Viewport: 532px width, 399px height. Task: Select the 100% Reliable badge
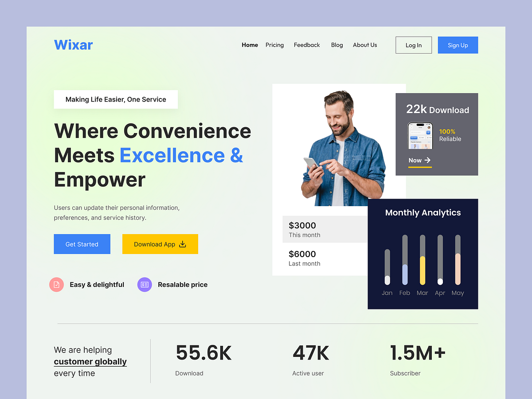[450, 134]
